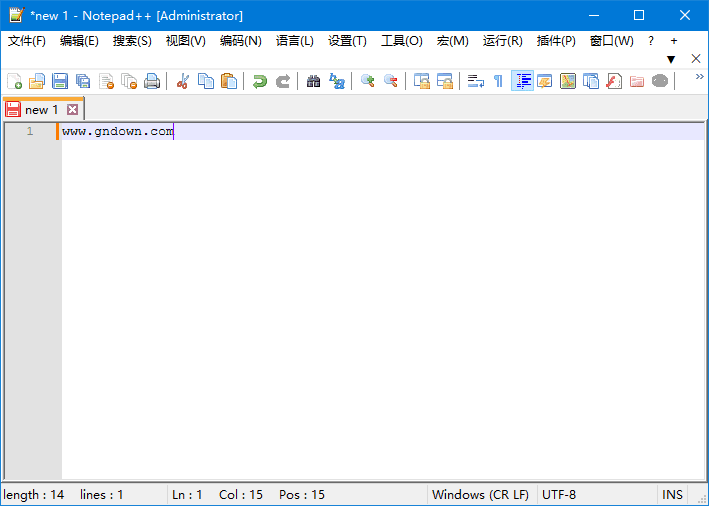Click the gray record macro icon

click(660, 81)
